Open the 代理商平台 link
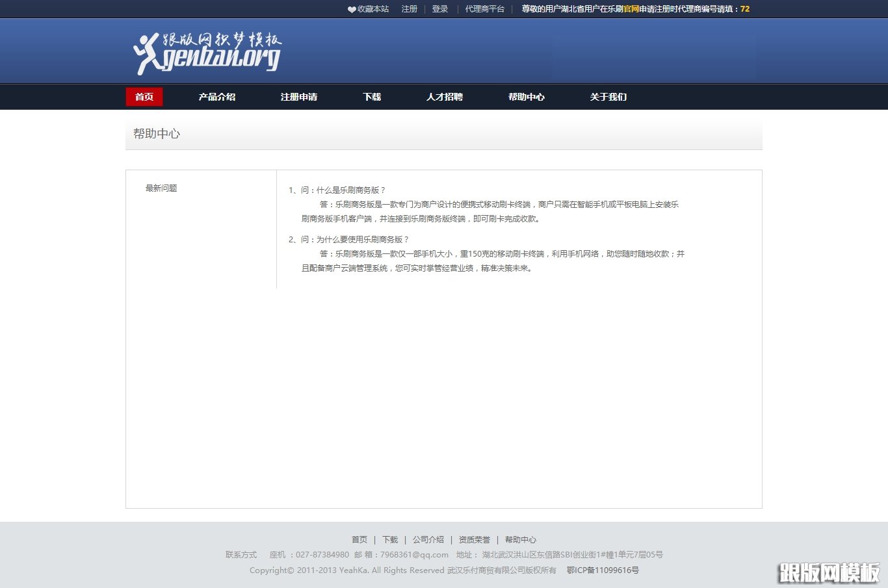This screenshot has width=888, height=588. [484, 9]
